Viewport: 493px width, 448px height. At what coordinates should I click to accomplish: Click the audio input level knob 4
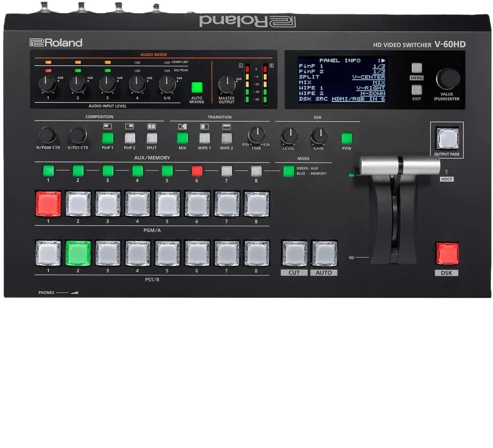137,84
